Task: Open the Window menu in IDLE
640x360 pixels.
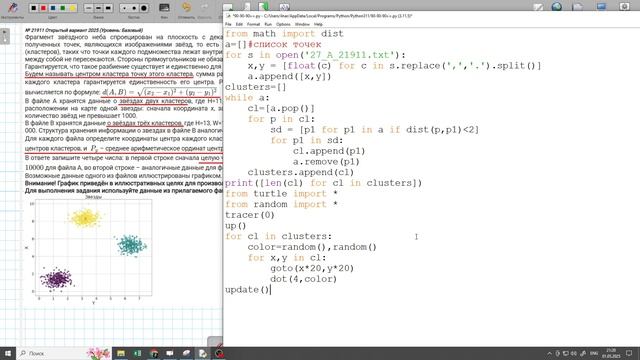Action: [x=302, y=24]
